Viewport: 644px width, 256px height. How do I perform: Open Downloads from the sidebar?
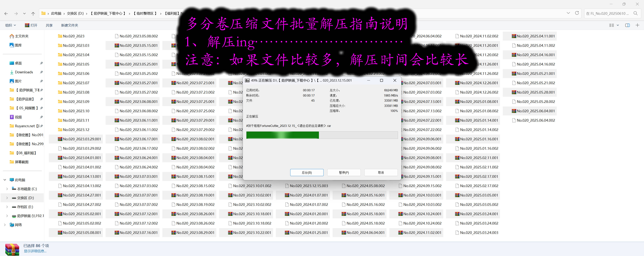24,72
